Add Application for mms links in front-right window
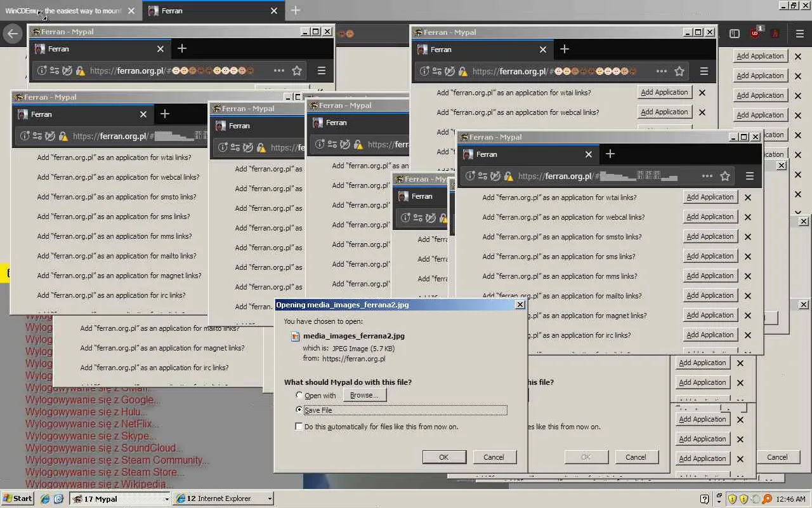The width and height of the screenshot is (812, 508). pos(710,276)
